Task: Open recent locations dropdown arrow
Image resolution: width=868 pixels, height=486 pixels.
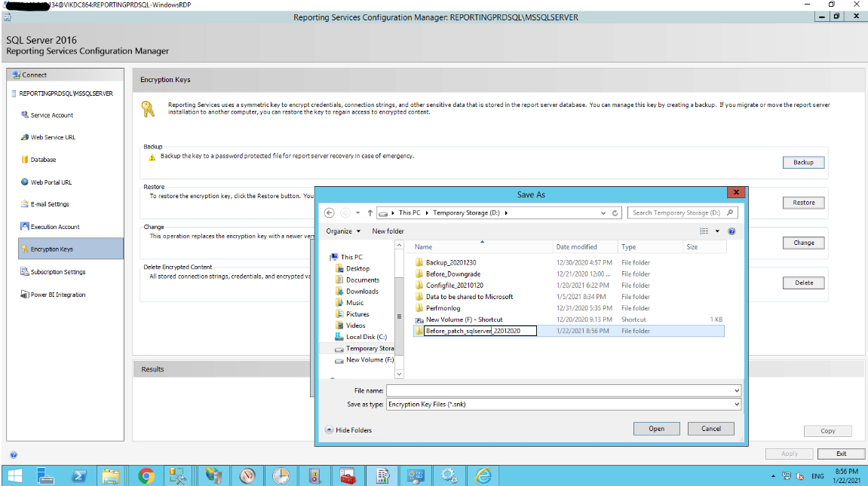Action: [357, 213]
